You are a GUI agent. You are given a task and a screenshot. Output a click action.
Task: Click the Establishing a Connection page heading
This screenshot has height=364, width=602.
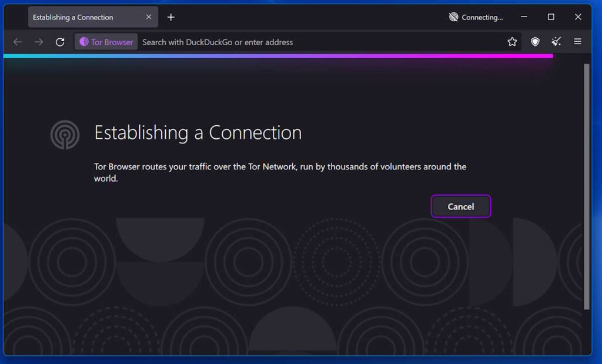(x=198, y=132)
